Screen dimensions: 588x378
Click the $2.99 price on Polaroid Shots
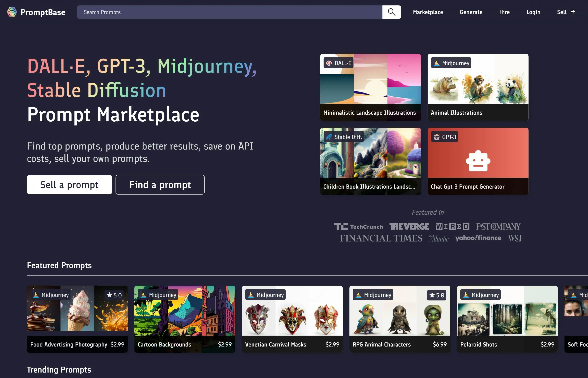pyautogui.click(x=547, y=344)
